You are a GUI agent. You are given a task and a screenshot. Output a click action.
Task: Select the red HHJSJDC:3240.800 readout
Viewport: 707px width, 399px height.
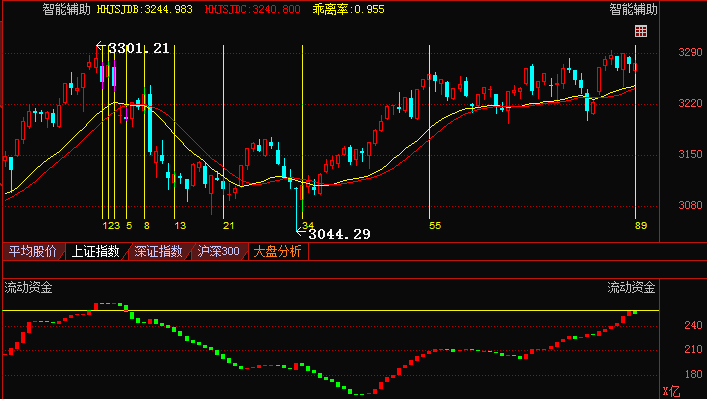pyautogui.click(x=252, y=9)
